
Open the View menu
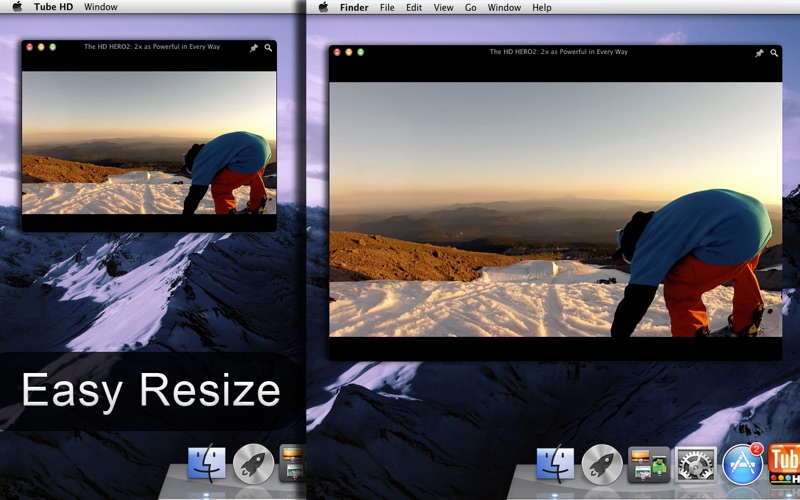click(x=443, y=7)
